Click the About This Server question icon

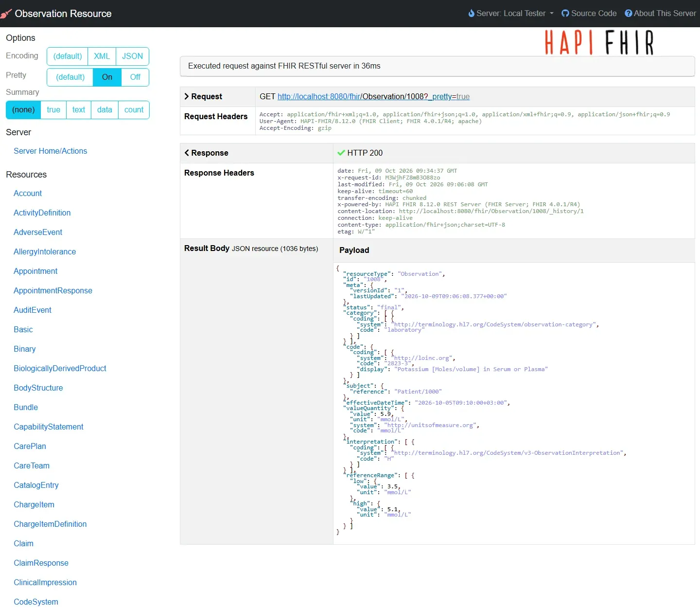click(629, 14)
